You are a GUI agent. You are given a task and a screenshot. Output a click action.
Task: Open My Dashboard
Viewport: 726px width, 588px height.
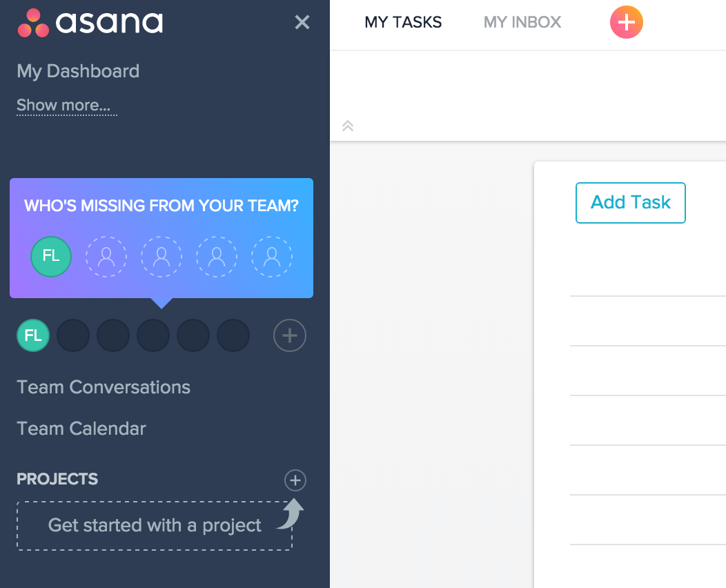pos(78,71)
